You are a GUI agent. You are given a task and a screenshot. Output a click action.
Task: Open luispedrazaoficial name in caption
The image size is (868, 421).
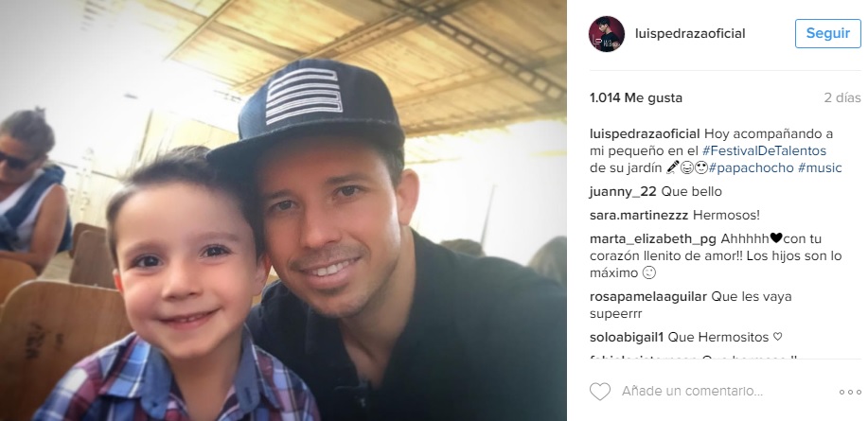click(x=645, y=134)
